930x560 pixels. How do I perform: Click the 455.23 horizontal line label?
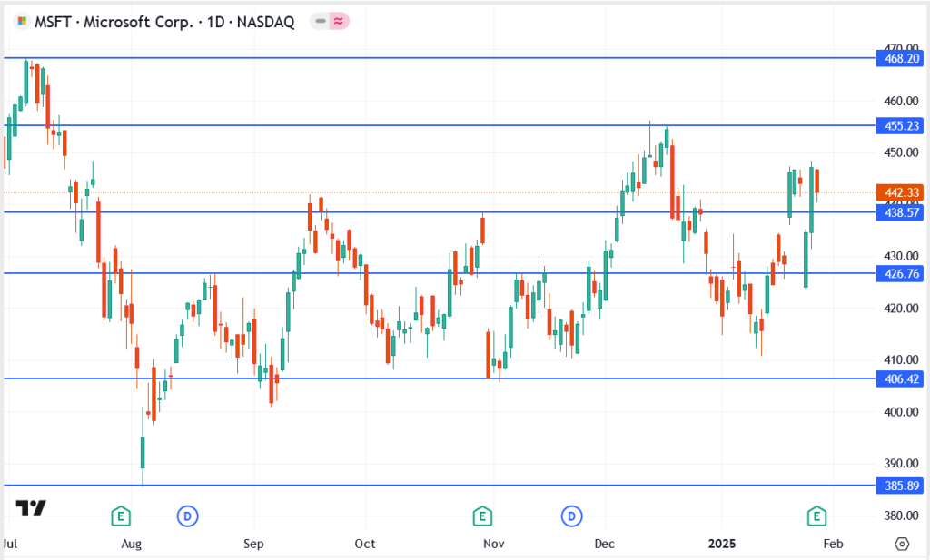[897, 125]
